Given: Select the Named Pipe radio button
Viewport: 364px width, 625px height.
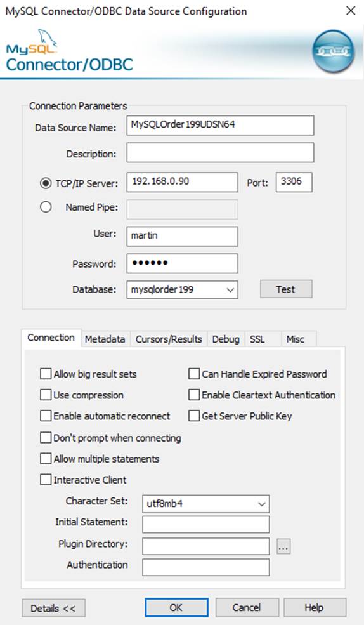Looking at the screenshot, I should click(46, 207).
